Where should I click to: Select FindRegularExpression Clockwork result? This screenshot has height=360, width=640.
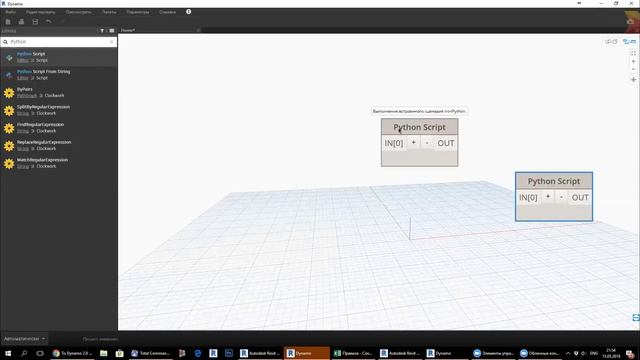(59, 128)
